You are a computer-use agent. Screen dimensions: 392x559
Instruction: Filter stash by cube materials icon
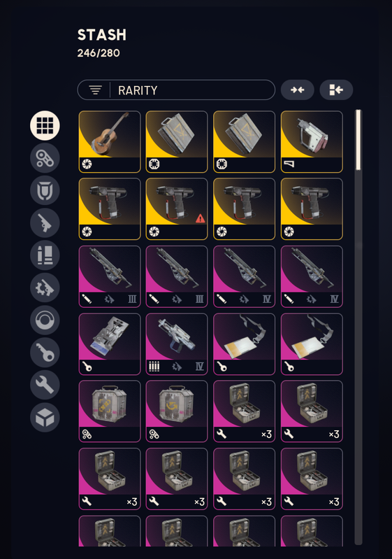click(x=45, y=418)
